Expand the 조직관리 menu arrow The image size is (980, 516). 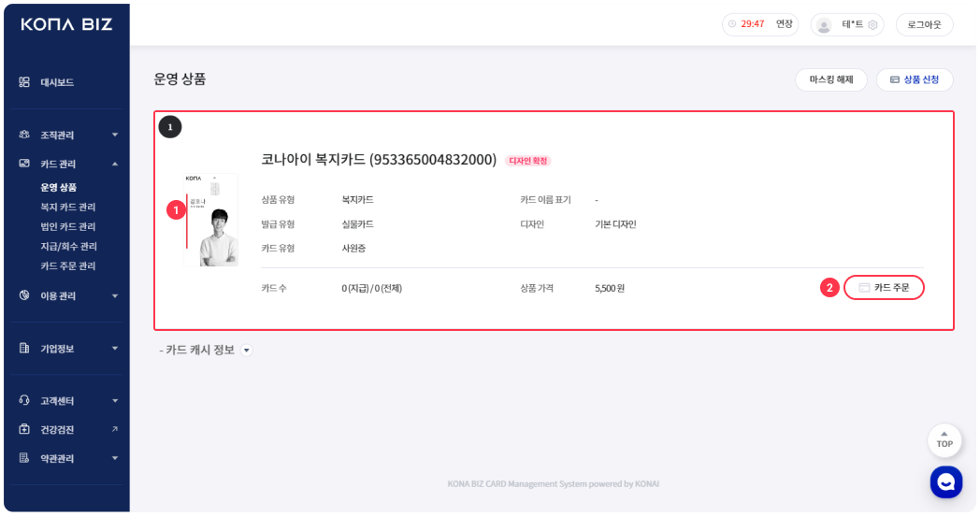pos(115,135)
